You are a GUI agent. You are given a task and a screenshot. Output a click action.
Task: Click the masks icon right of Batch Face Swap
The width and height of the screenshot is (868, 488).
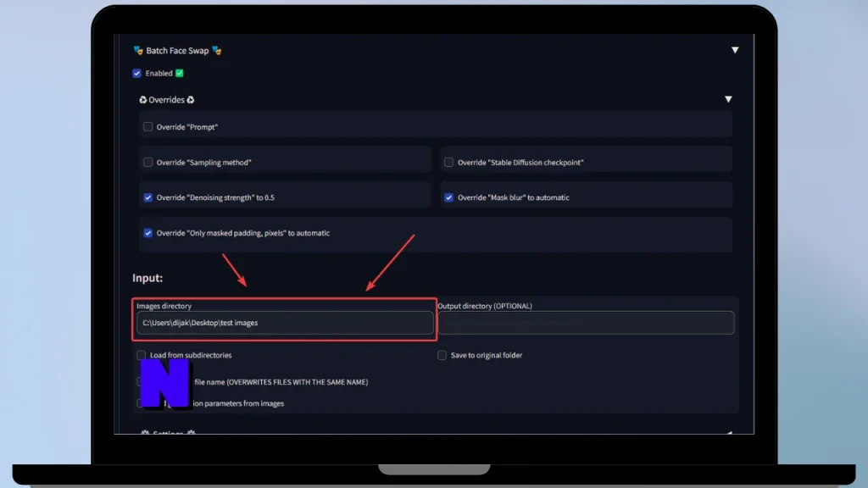216,50
